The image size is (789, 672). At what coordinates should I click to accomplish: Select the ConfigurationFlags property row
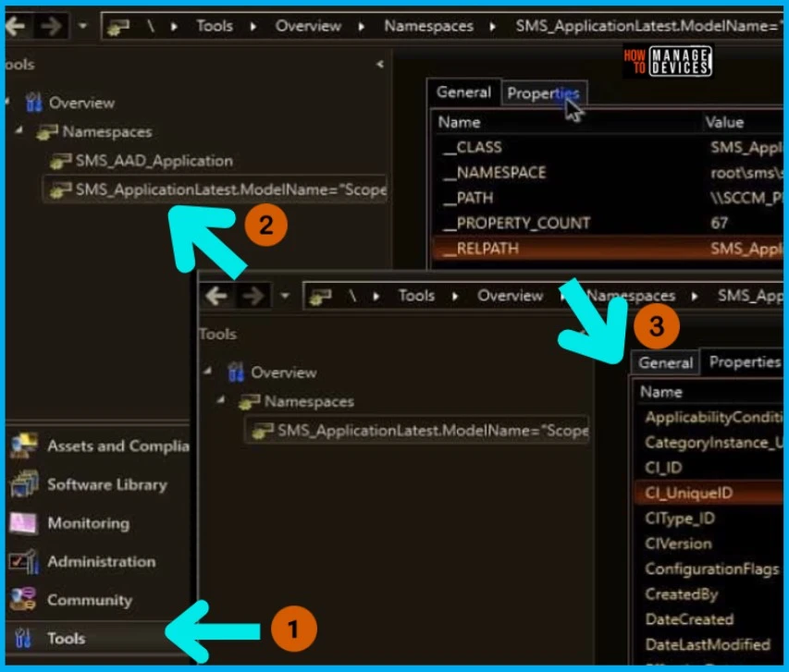click(x=709, y=568)
